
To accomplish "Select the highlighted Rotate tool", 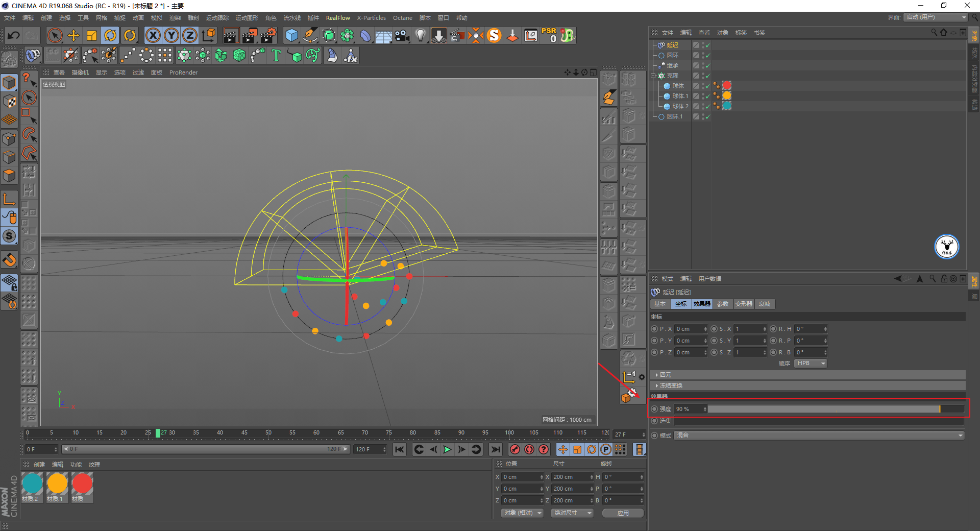I will click(110, 35).
